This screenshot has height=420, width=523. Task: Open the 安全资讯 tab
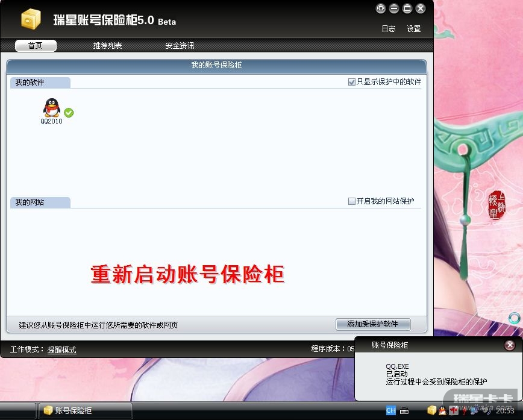[180, 46]
